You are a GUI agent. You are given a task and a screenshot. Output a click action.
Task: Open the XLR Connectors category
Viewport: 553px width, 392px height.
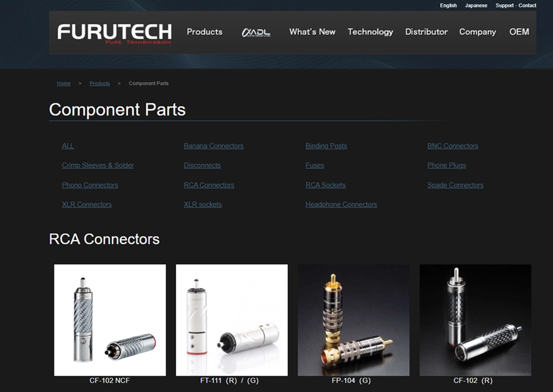(x=87, y=205)
